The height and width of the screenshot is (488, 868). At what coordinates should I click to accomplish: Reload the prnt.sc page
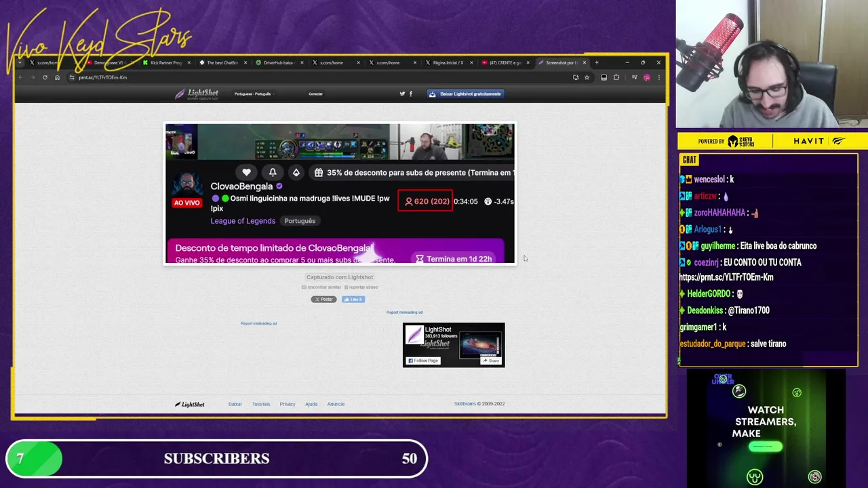[x=45, y=77]
